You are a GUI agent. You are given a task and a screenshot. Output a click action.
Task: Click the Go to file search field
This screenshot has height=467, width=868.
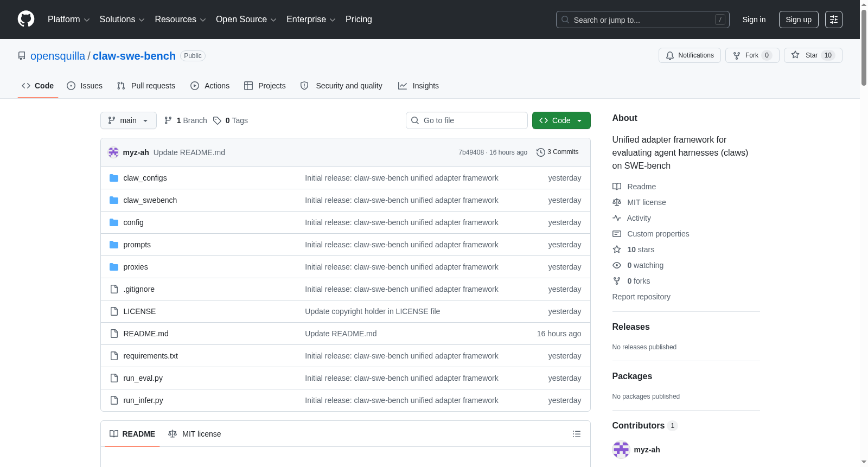tap(467, 120)
